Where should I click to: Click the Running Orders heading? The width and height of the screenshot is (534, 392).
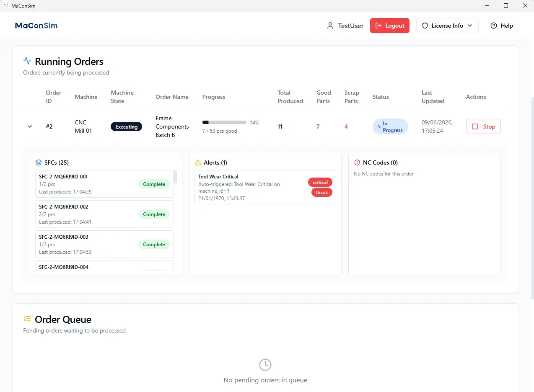(x=69, y=61)
